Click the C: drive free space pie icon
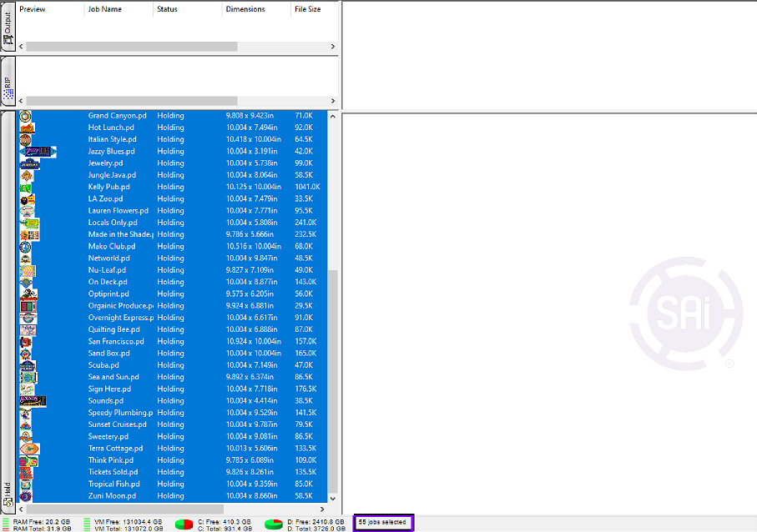757x532 pixels. 184,524
